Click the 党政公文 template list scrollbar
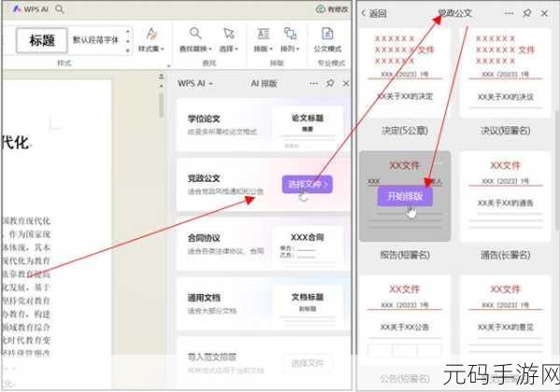Viewport: 560px width, 392px height. coord(557,170)
